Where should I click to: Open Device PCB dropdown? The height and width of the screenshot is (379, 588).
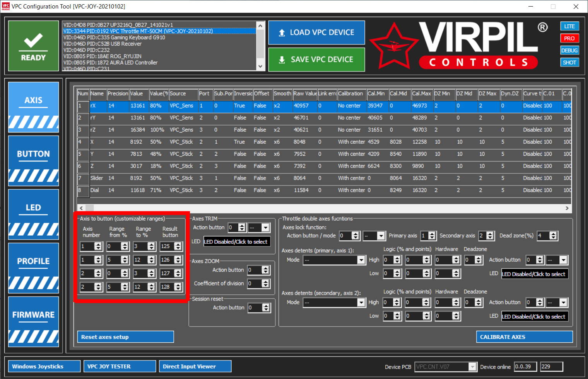(472, 367)
